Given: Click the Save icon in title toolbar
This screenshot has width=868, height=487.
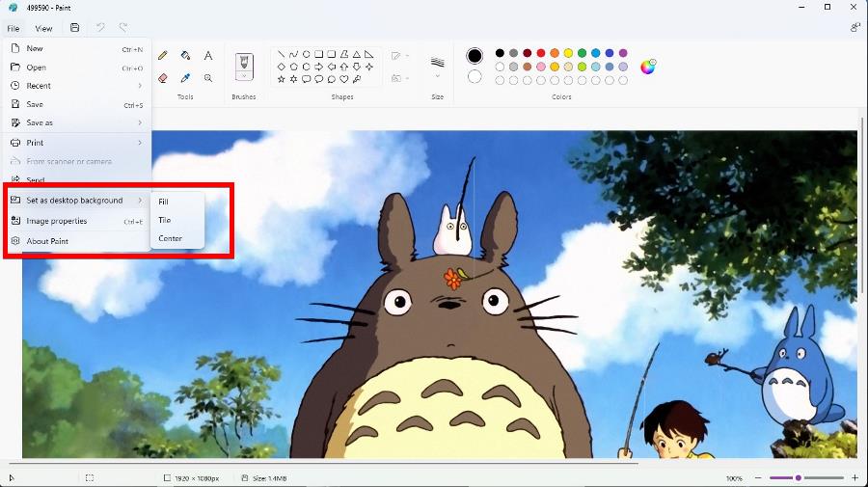Looking at the screenshot, I should 74,28.
